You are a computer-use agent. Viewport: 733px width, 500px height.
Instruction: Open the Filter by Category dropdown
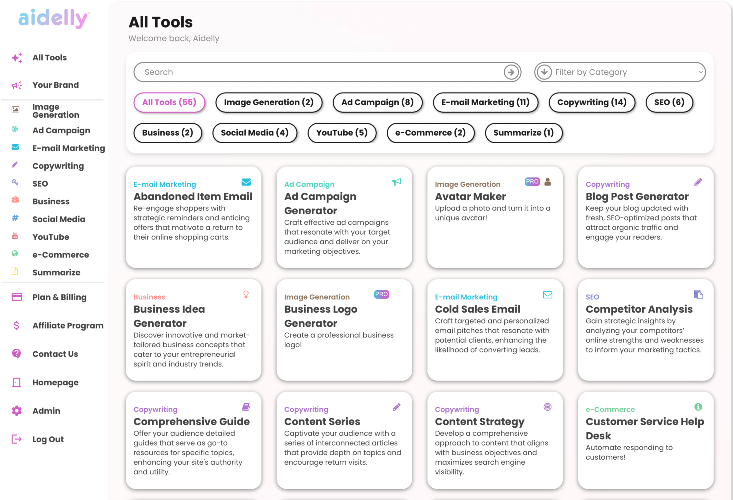[x=620, y=72]
